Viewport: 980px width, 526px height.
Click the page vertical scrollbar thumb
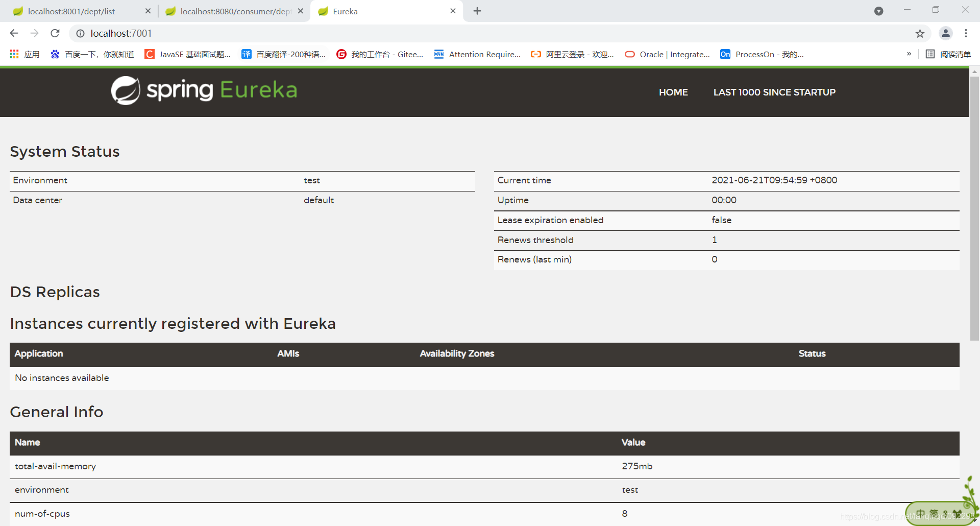point(974,208)
